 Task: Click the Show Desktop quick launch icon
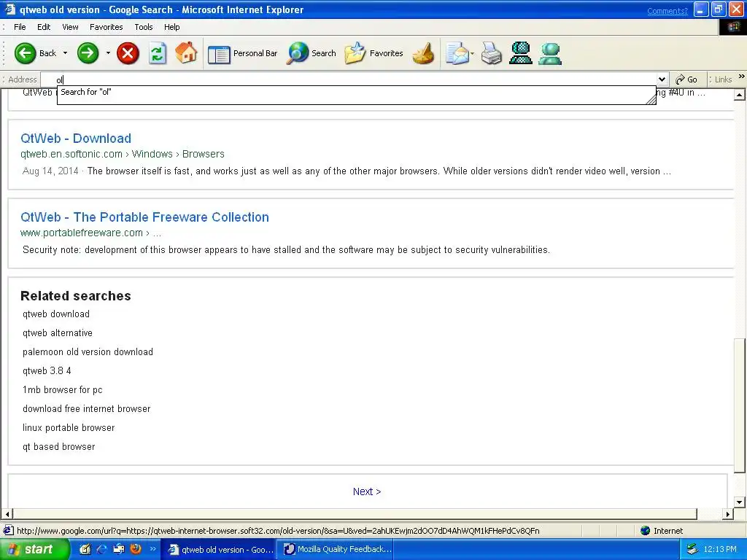[x=85, y=549]
